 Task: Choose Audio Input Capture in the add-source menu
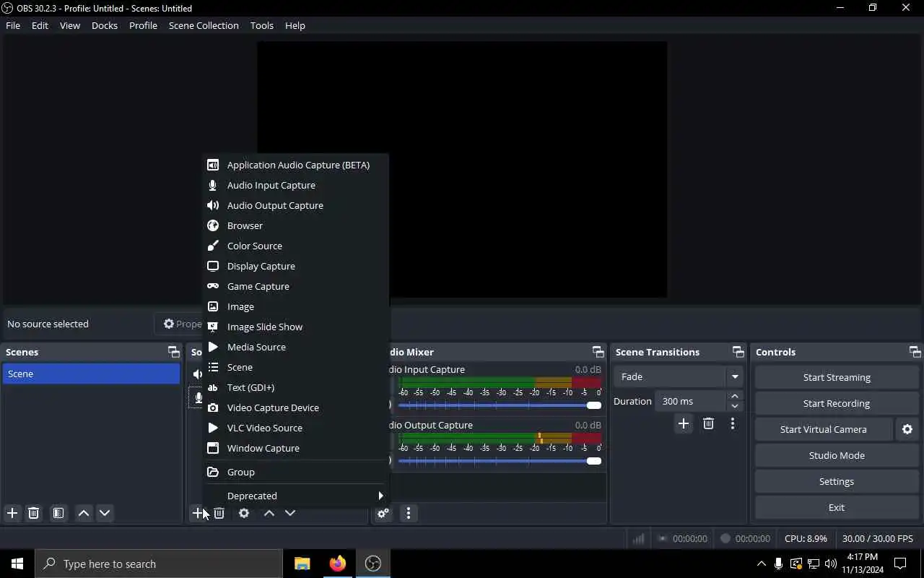[x=295, y=185]
